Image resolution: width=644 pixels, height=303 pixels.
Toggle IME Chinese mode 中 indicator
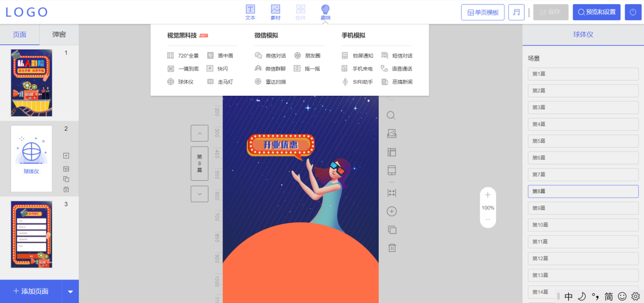[x=569, y=297]
